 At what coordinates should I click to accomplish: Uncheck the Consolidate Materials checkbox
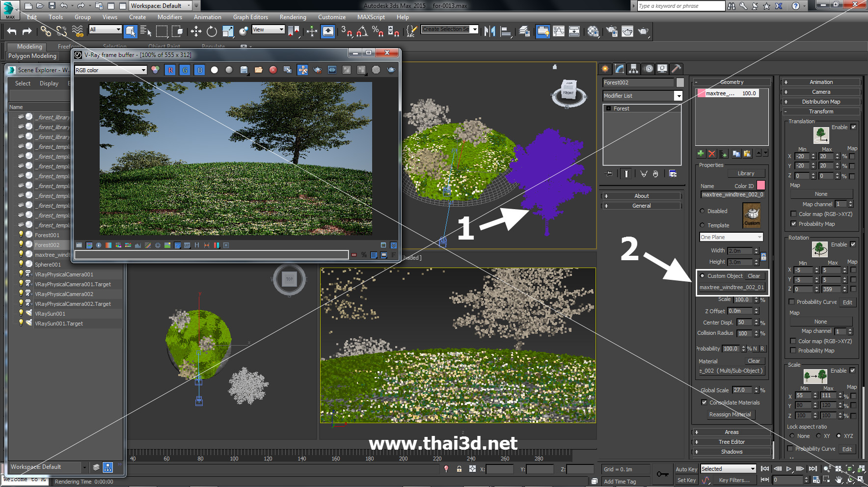704,403
